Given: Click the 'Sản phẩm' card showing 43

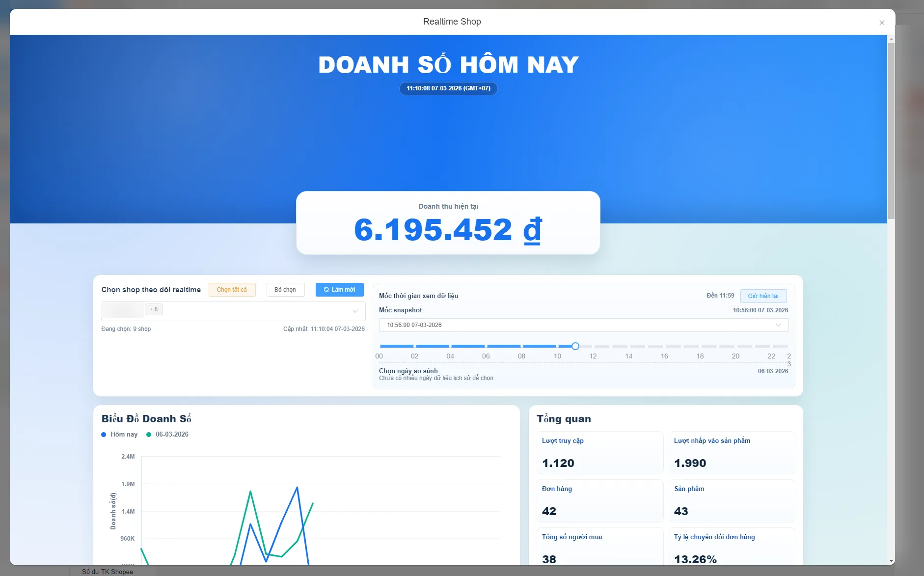Looking at the screenshot, I should tap(732, 501).
